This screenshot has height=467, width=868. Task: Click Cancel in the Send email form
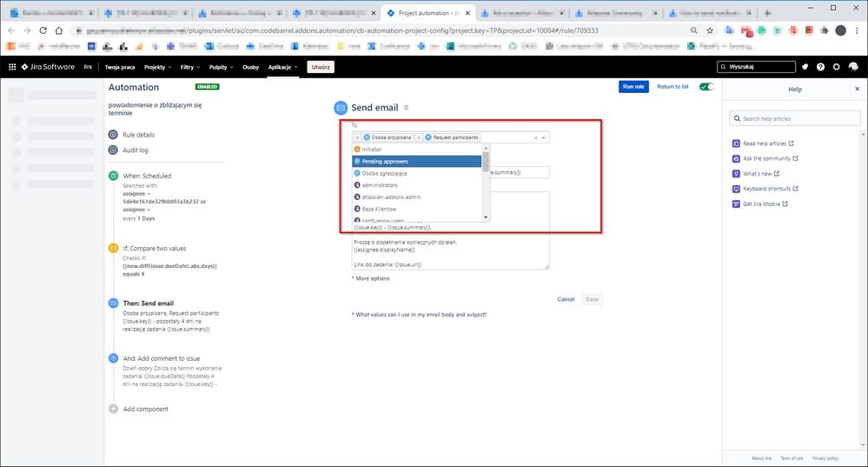[x=566, y=299]
